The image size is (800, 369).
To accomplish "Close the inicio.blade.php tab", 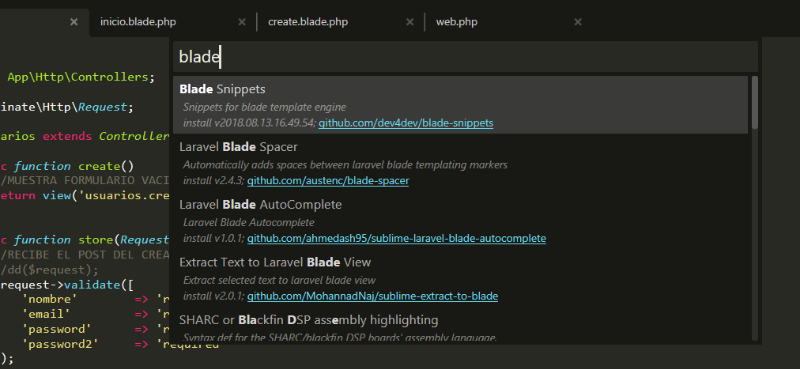I will (x=242, y=22).
